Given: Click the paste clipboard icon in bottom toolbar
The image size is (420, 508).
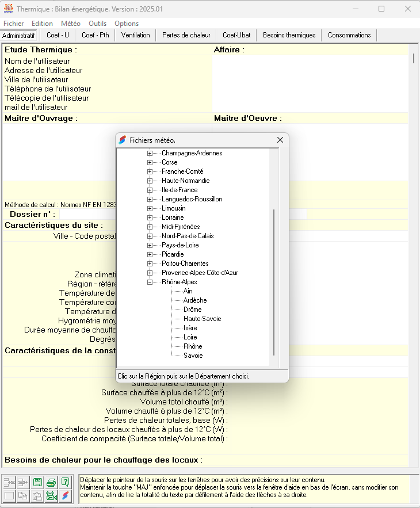Looking at the screenshot, I should coord(37,496).
